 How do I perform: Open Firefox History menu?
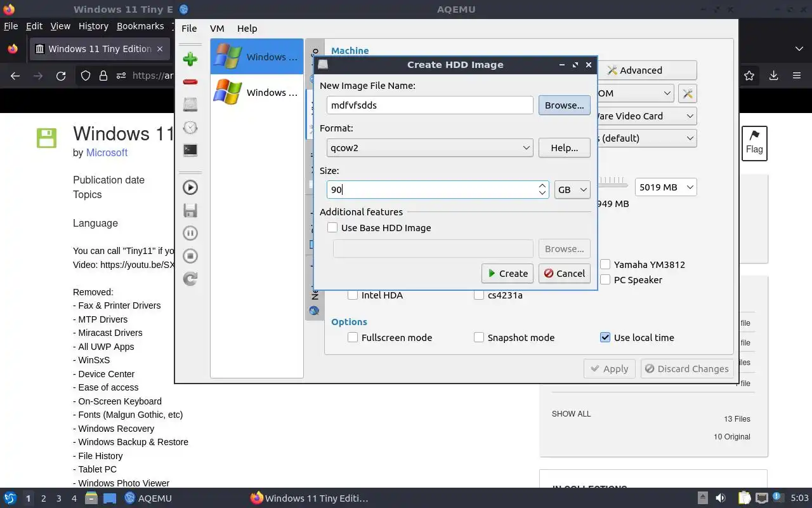click(93, 26)
